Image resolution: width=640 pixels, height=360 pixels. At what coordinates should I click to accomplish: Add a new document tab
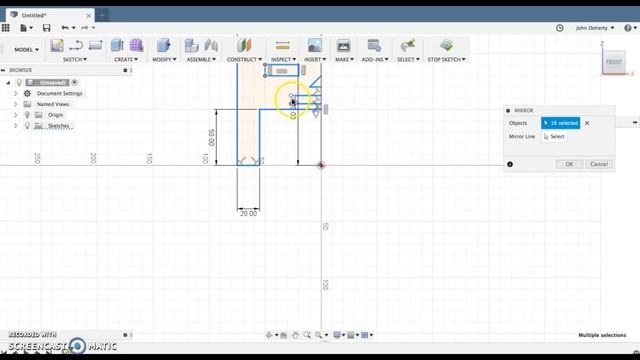tap(102, 16)
